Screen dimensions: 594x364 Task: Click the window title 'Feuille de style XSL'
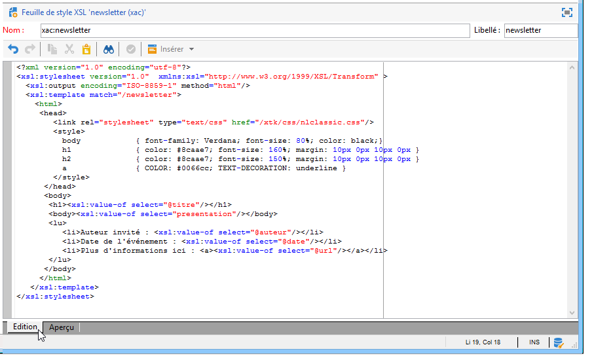click(83, 12)
